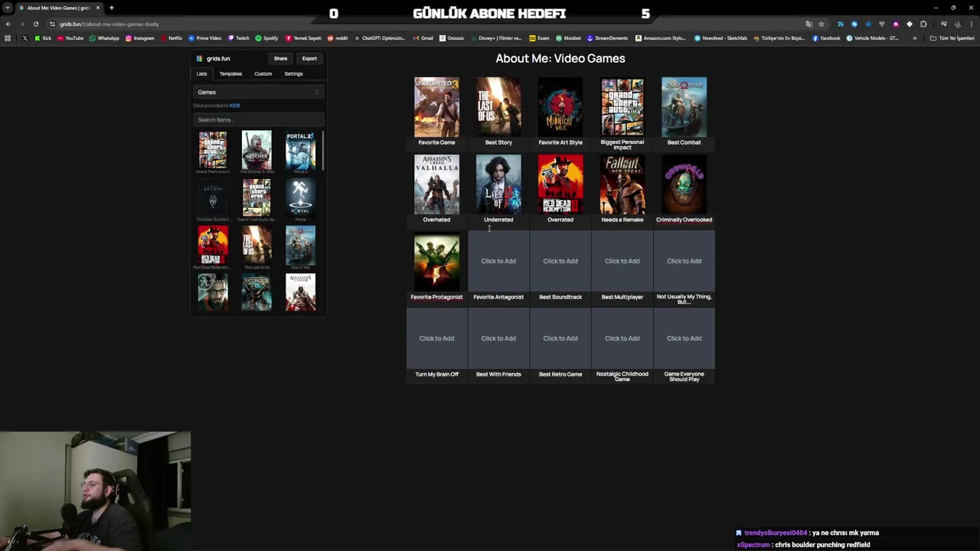Click the translate page icon in address bar

(808, 24)
